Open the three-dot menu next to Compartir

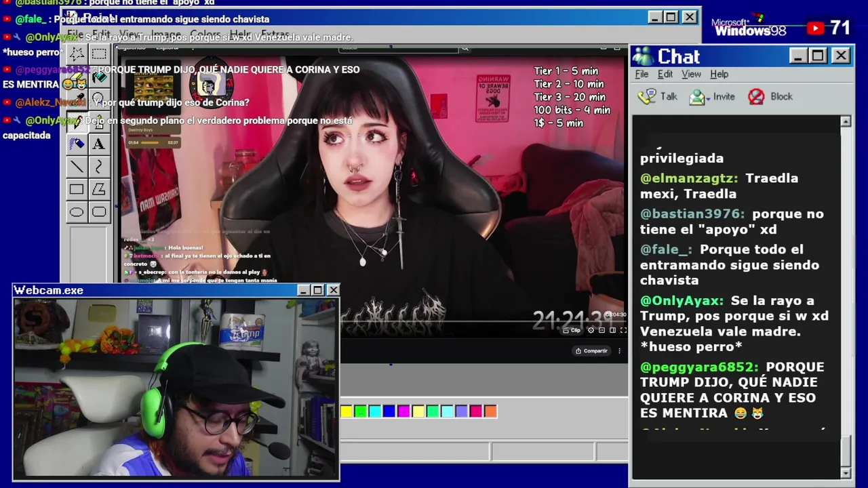pos(619,351)
